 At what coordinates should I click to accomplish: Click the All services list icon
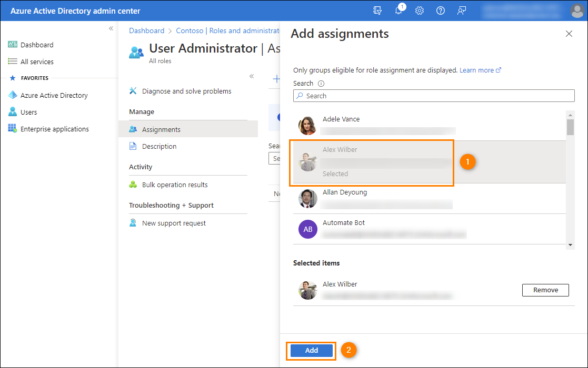pyautogui.click(x=13, y=62)
